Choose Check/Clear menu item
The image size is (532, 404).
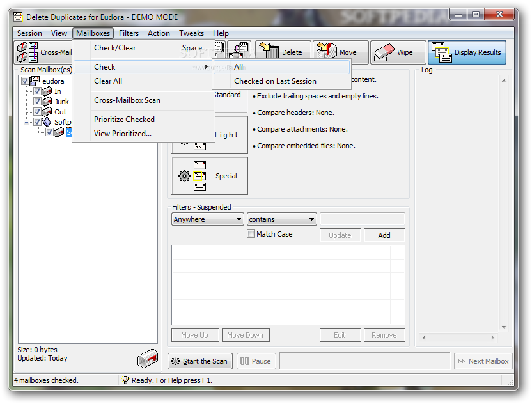coord(144,48)
